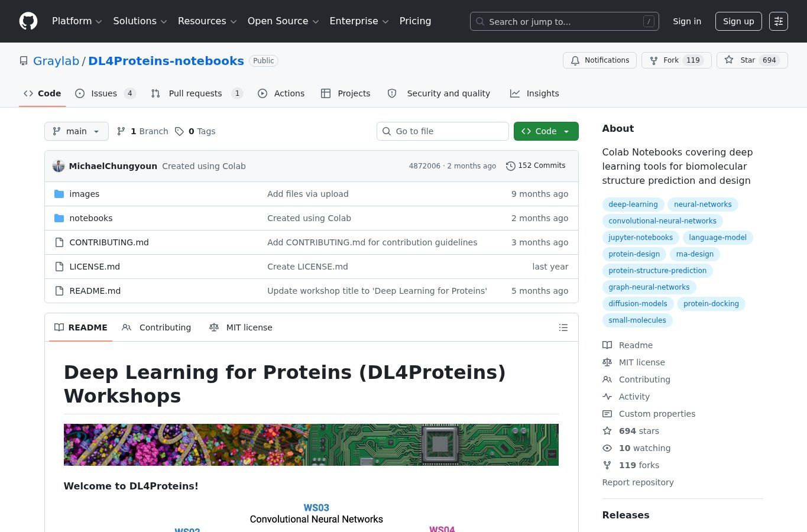The image size is (807, 532).
Task: View the 1 Branch list
Action: [x=142, y=131]
